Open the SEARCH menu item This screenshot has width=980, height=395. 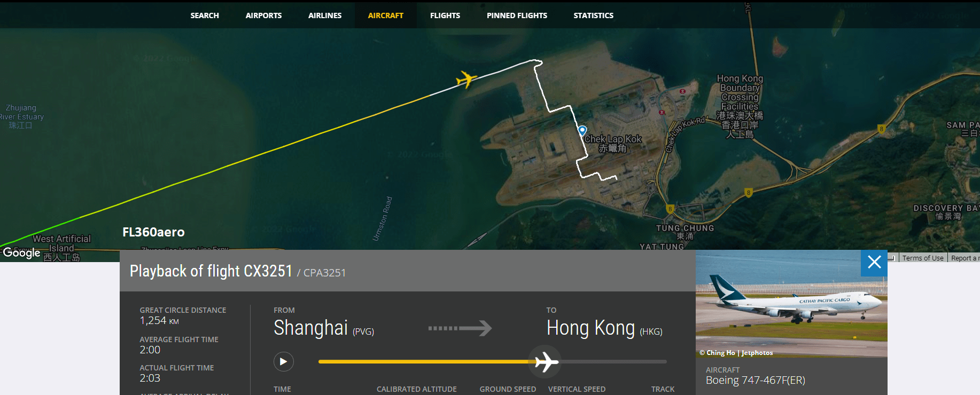205,15
